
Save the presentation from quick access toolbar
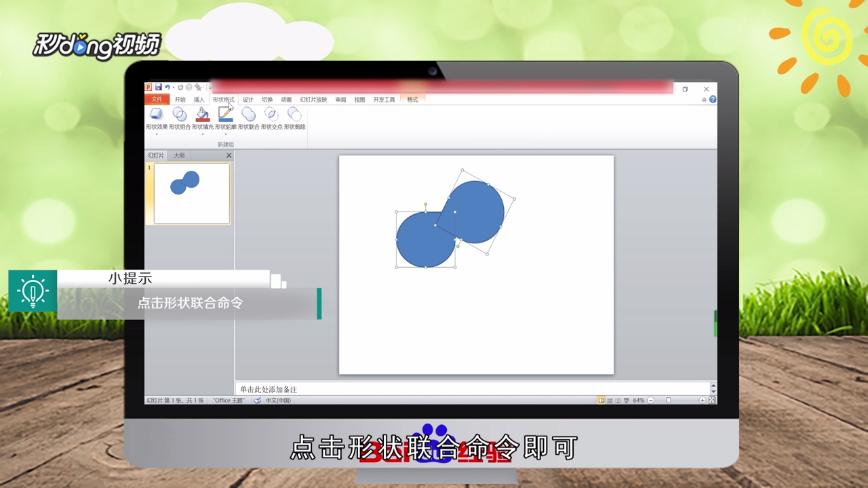coord(158,87)
